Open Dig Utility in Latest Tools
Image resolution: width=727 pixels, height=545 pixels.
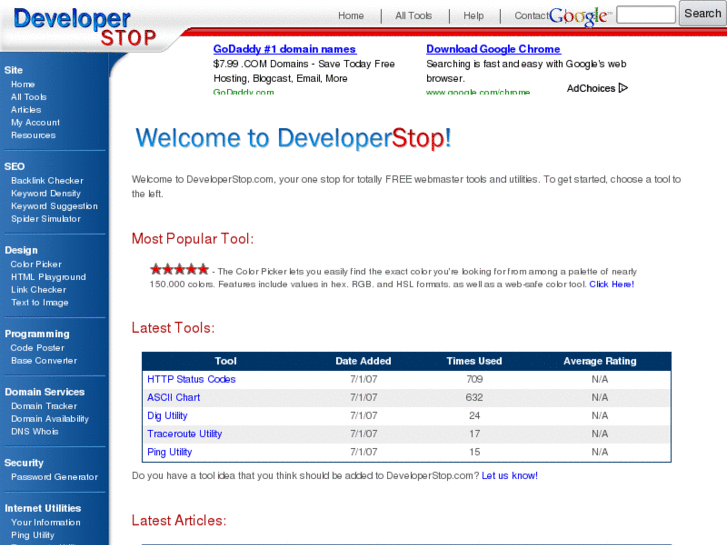click(x=167, y=416)
